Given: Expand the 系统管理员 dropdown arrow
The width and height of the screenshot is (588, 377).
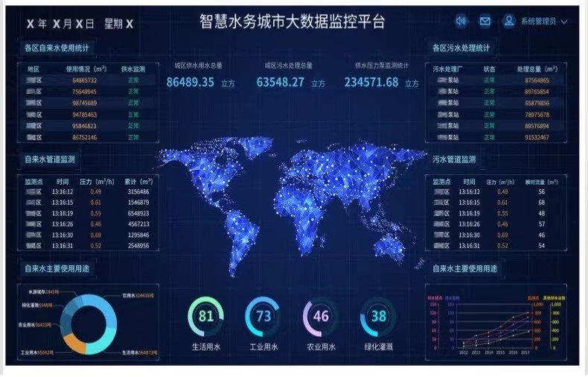Looking at the screenshot, I should (x=564, y=22).
